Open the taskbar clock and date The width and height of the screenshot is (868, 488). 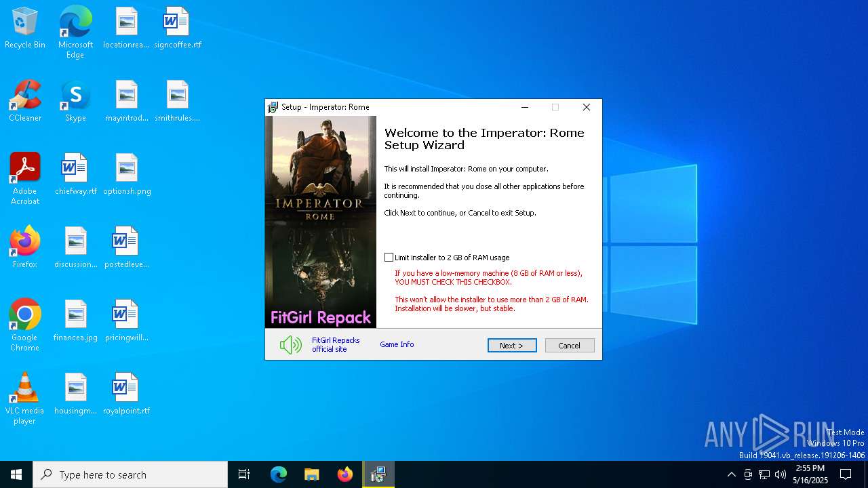coord(810,474)
